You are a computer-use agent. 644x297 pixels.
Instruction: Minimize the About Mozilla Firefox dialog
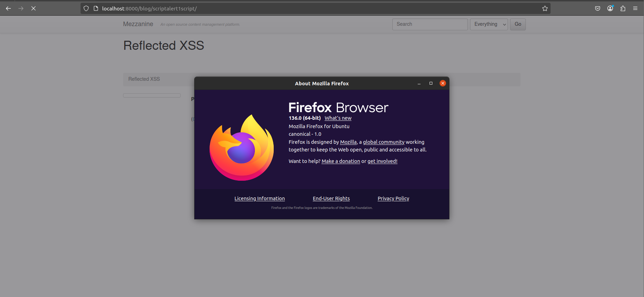tap(419, 84)
